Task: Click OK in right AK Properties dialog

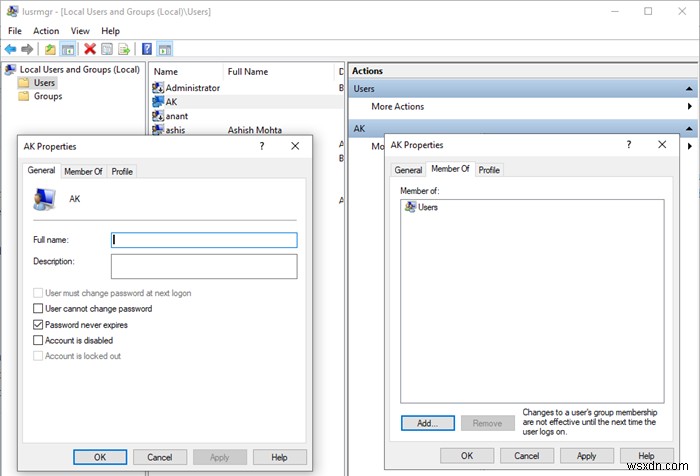Action: pyautogui.click(x=467, y=456)
